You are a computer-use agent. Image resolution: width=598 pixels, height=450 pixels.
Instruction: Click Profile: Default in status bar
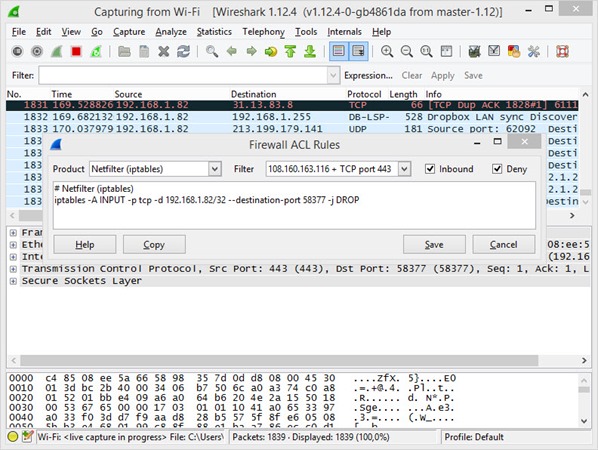[x=474, y=437]
